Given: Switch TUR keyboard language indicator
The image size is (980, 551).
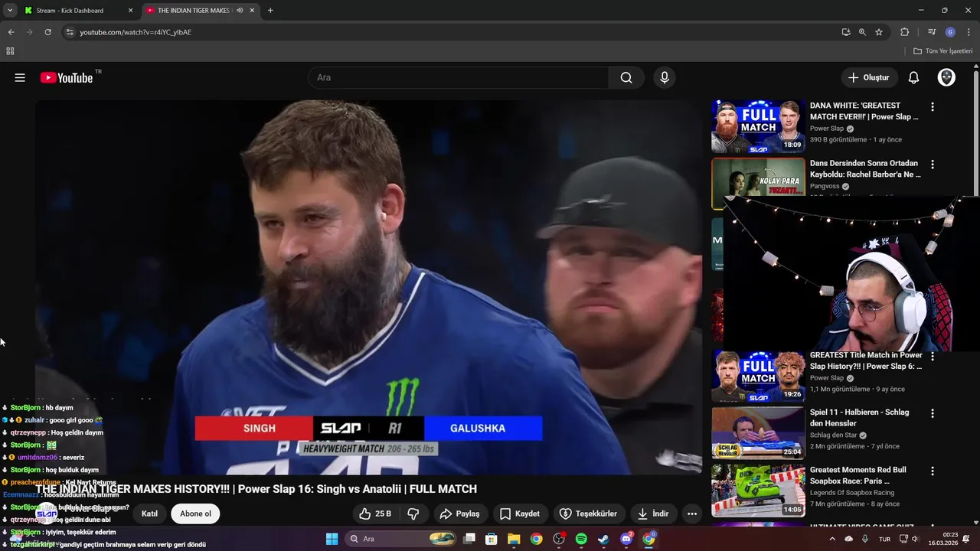Looking at the screenshot, I should [x=884, y=539].
